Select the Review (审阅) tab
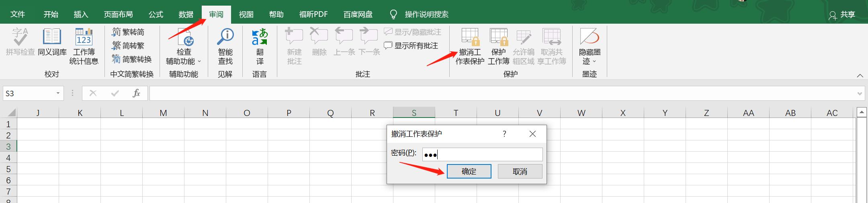 216,14
